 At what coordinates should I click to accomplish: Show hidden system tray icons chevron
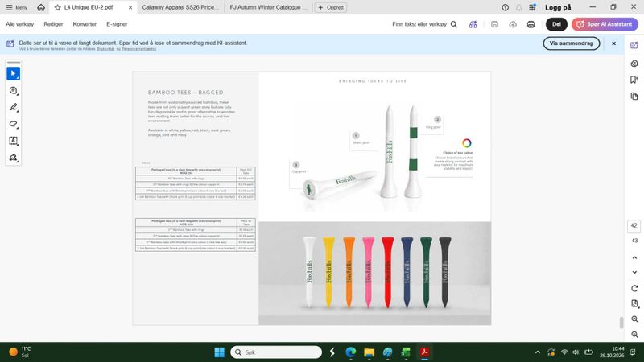[x=537, y=352]
